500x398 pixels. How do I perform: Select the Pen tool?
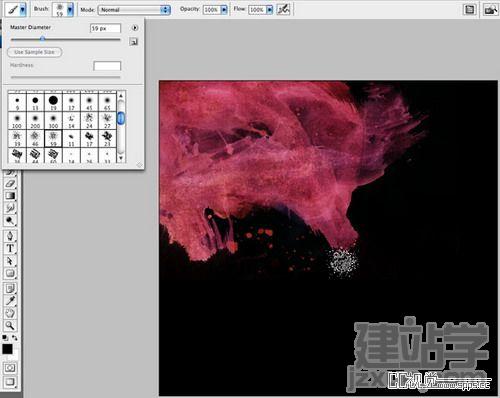tap(10, 236)
